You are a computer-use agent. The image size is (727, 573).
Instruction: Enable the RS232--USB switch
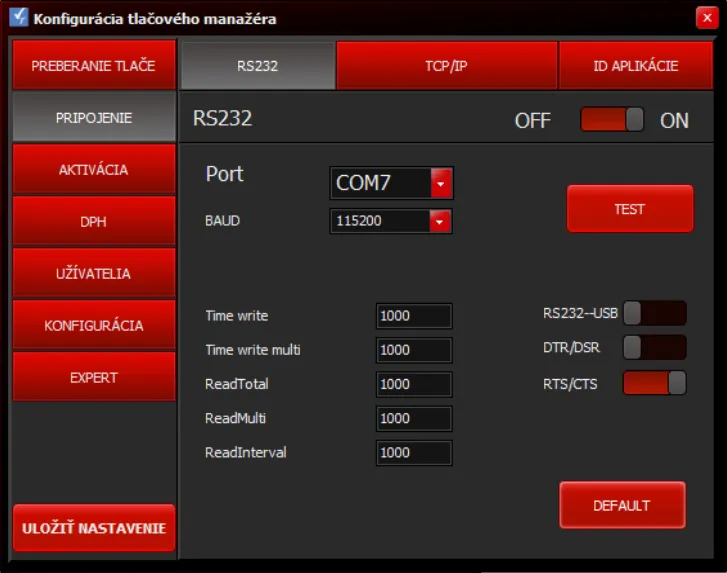click(x=655, y=313)
